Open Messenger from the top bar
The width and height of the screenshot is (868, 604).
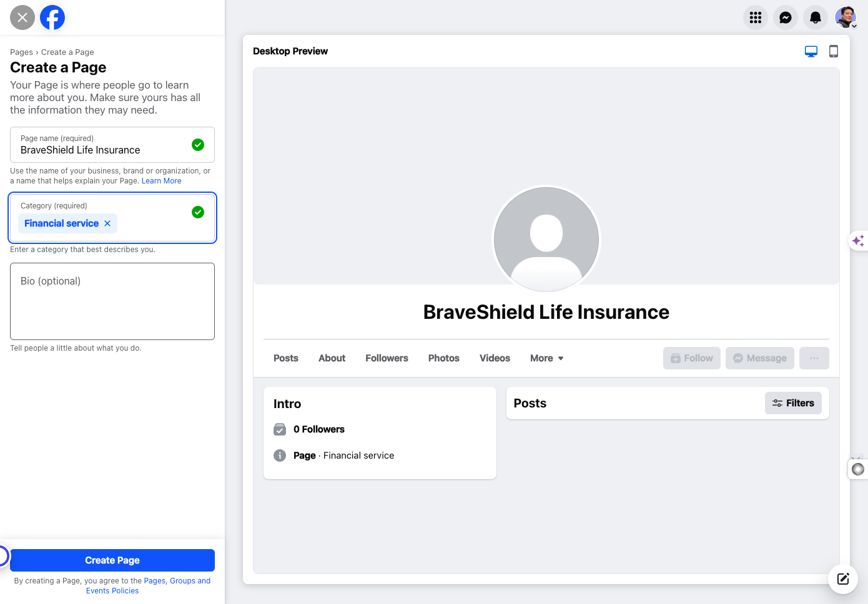(786, 17)
